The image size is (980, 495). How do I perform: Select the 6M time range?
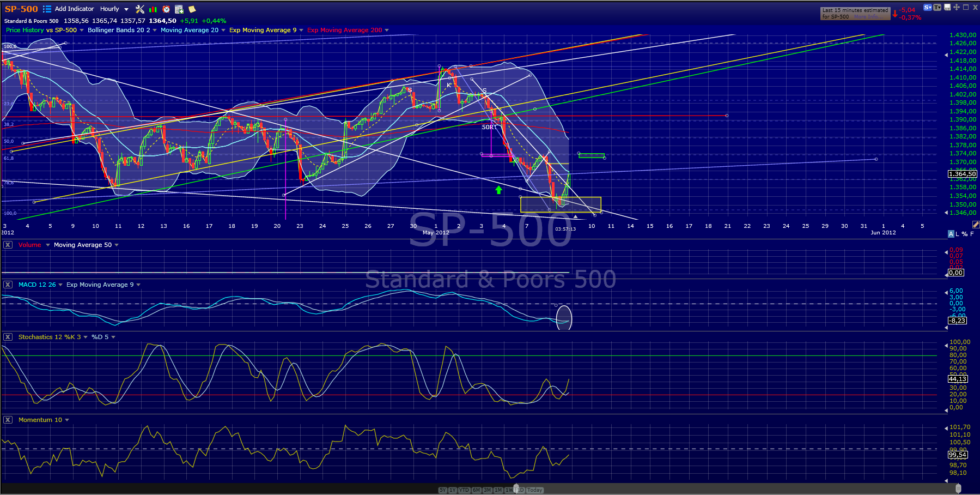(x=477, y=490)
